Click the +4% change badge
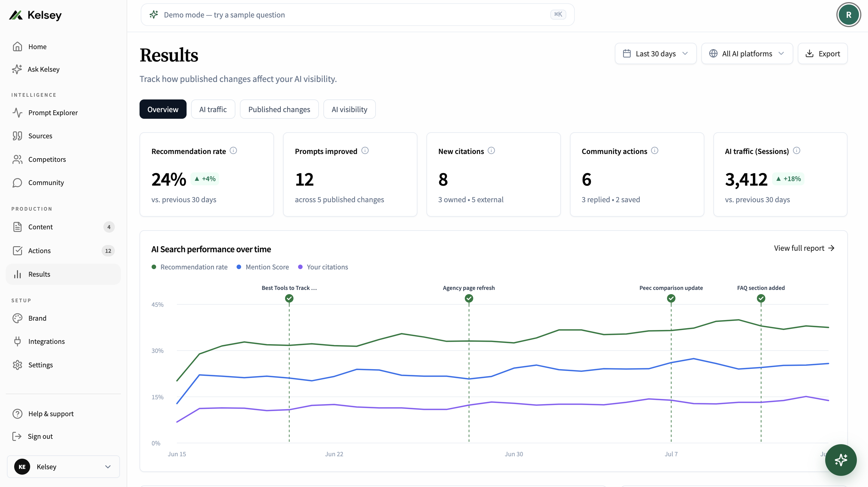Viewport: 868px width, 487px height. [x=205, y=179]
